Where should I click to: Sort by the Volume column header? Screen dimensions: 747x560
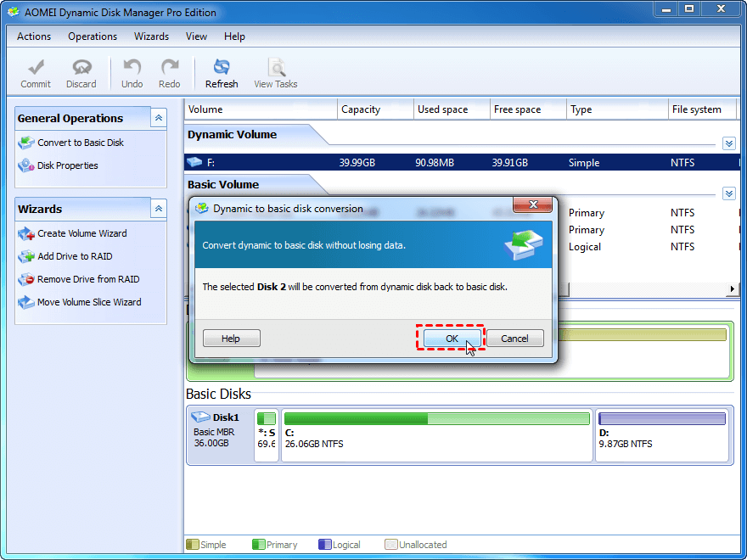(x=261, y=109)
